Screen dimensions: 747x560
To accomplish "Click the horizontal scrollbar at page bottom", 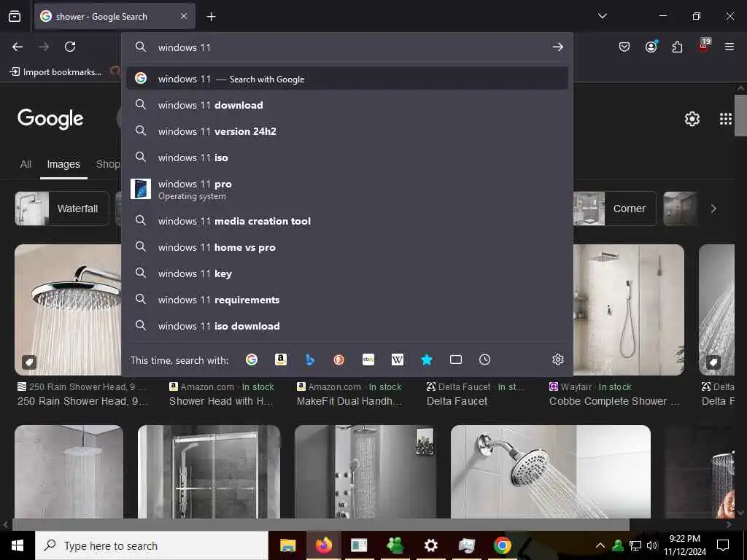I will pos(321,524).
